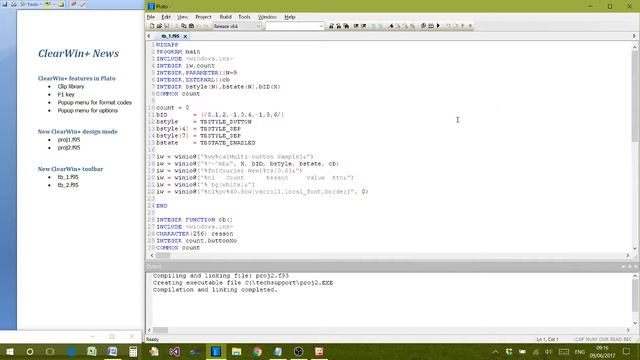Open File Explorer from the taskbar

tap(237, 351)
